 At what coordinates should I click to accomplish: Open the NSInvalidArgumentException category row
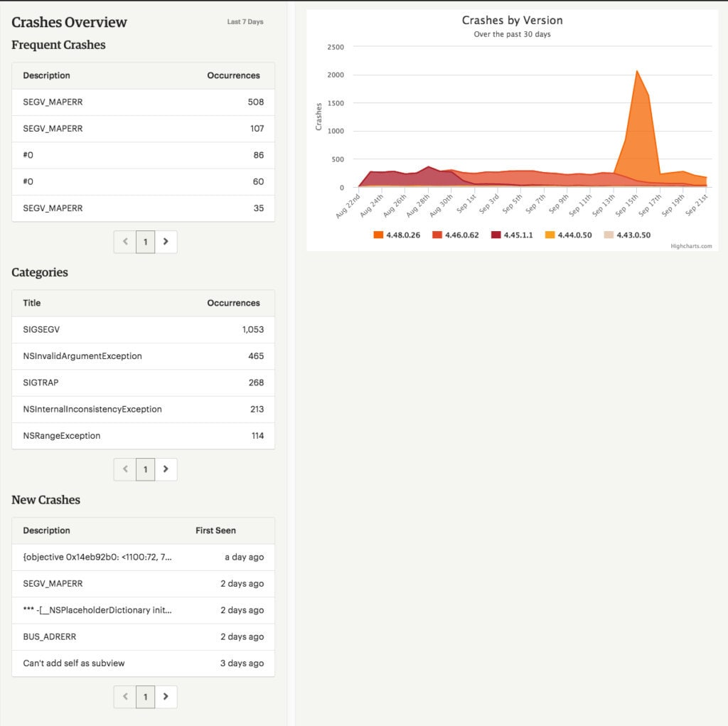click(x=143, y=356)
